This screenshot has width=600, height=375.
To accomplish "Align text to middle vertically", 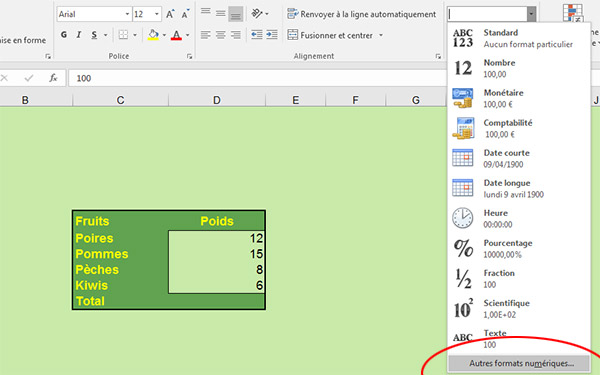I will [x=220, y=14].
